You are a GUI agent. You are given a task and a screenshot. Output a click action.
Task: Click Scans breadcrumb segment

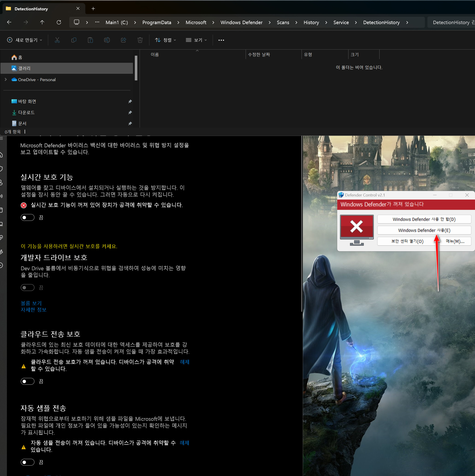(x=283, y=23)
